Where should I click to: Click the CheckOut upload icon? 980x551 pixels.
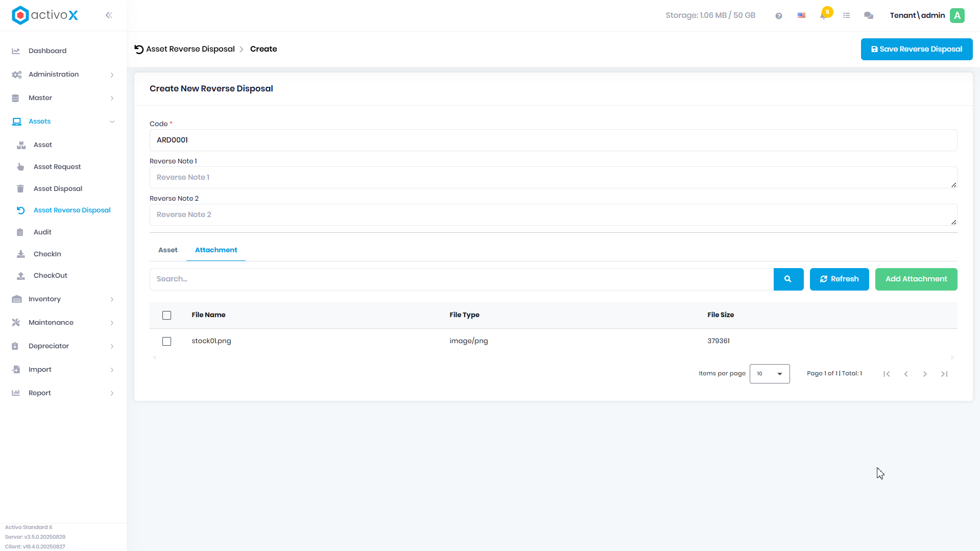tap(21, 276)
